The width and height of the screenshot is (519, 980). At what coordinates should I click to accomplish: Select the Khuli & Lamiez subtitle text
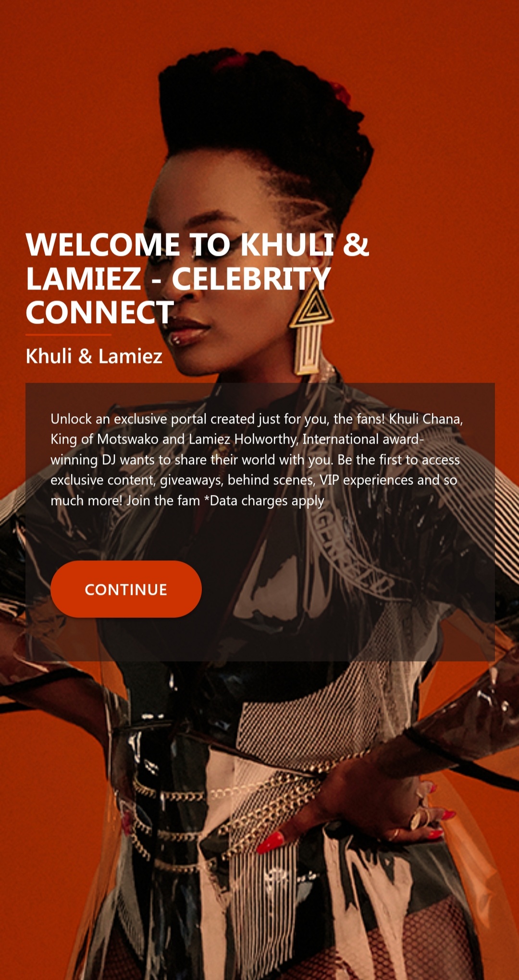click(x=94, y=356)
